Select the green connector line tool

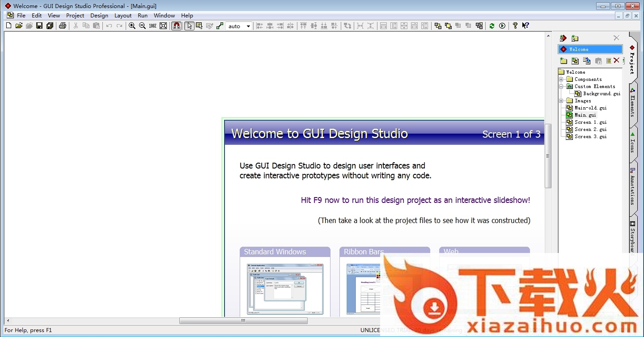pyautogui.click(x=220, y=26)
